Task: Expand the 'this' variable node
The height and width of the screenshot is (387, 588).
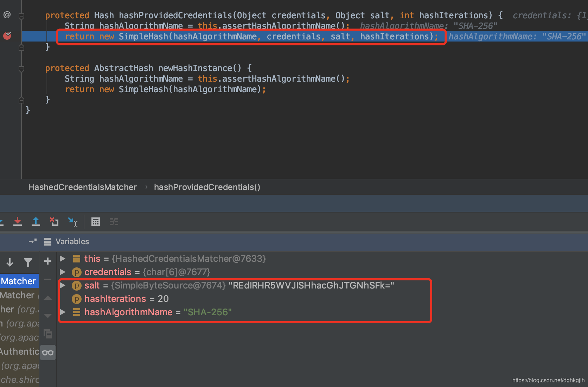Action: click(x=63, y=259)
